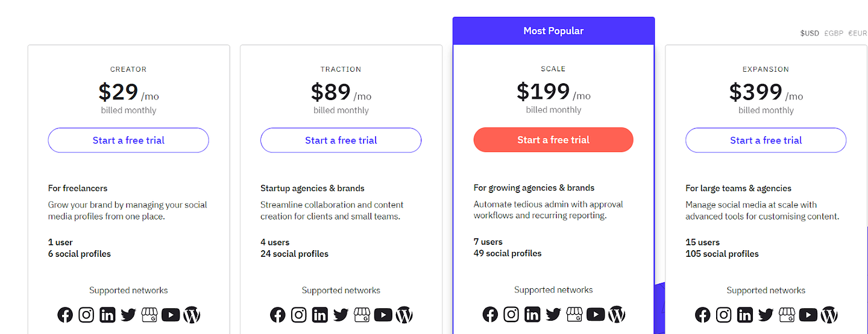
Task: Click YouTube icon in Traction plan
Action: point(383,315)
